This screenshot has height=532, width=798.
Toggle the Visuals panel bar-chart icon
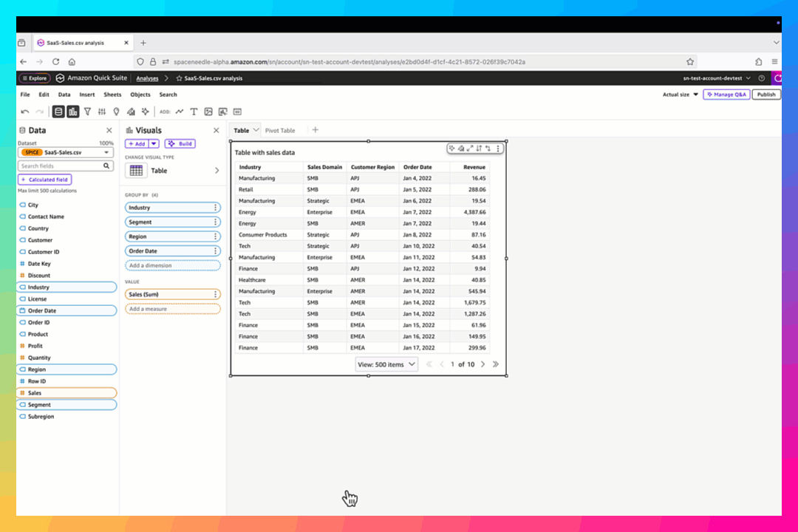(72, 112)
